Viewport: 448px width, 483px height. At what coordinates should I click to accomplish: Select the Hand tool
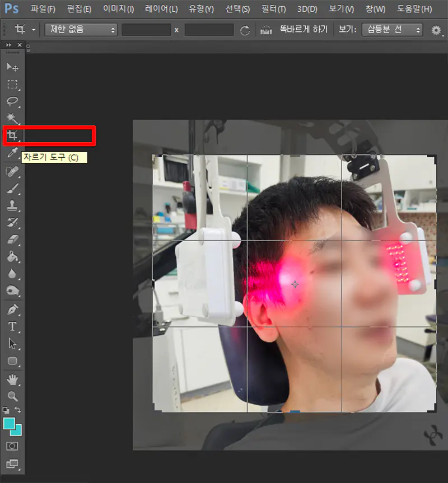[12, 380]
